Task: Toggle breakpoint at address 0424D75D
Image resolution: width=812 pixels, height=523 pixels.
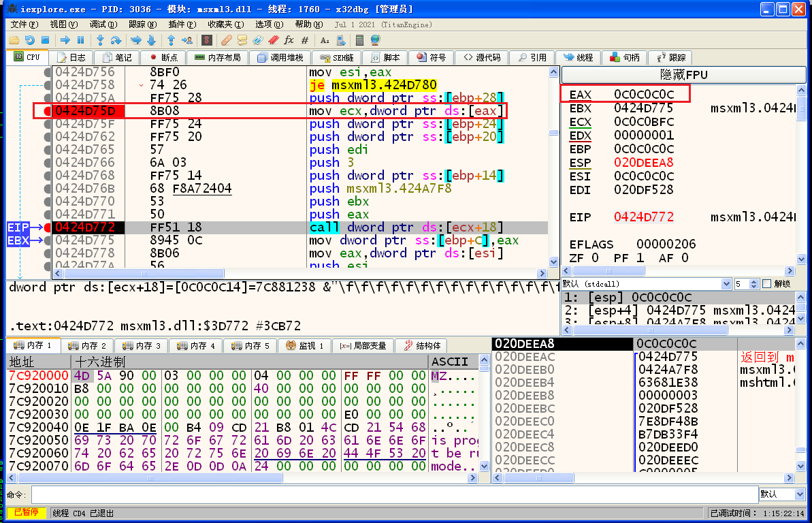Action: coord(48,111)
